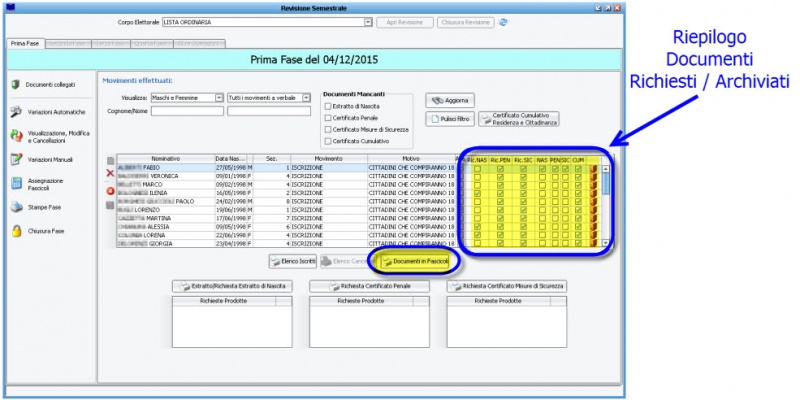Screen dimensions: 800x400
Task: Toggle the Certificato Penale checkbox
Action: pos(328,118)
